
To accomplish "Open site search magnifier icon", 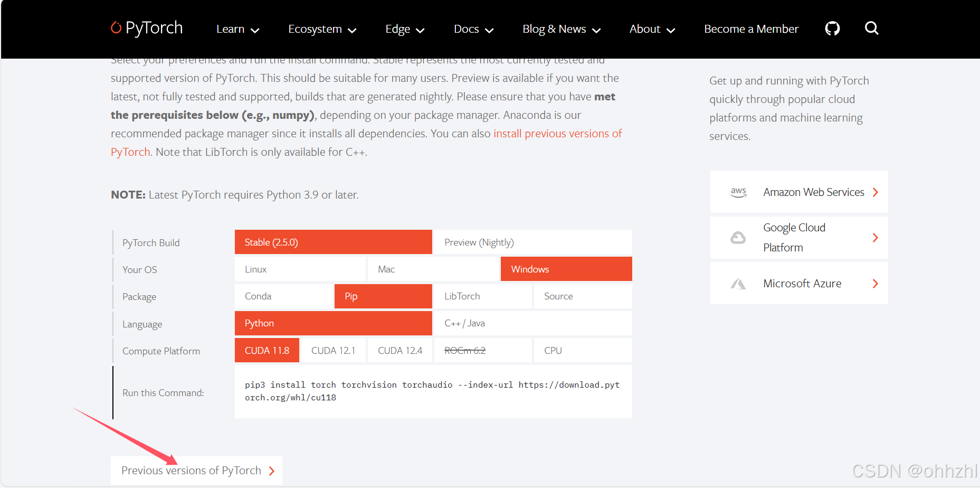I will point(872,28).
